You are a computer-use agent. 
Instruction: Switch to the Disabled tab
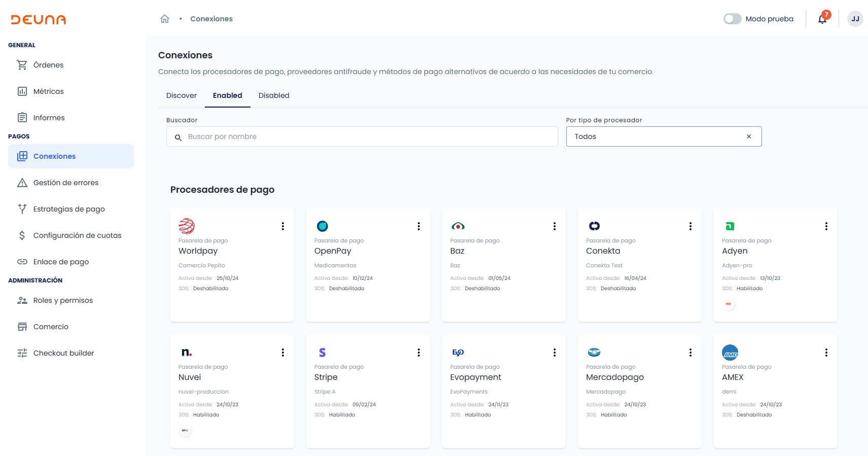click(274, 95)
